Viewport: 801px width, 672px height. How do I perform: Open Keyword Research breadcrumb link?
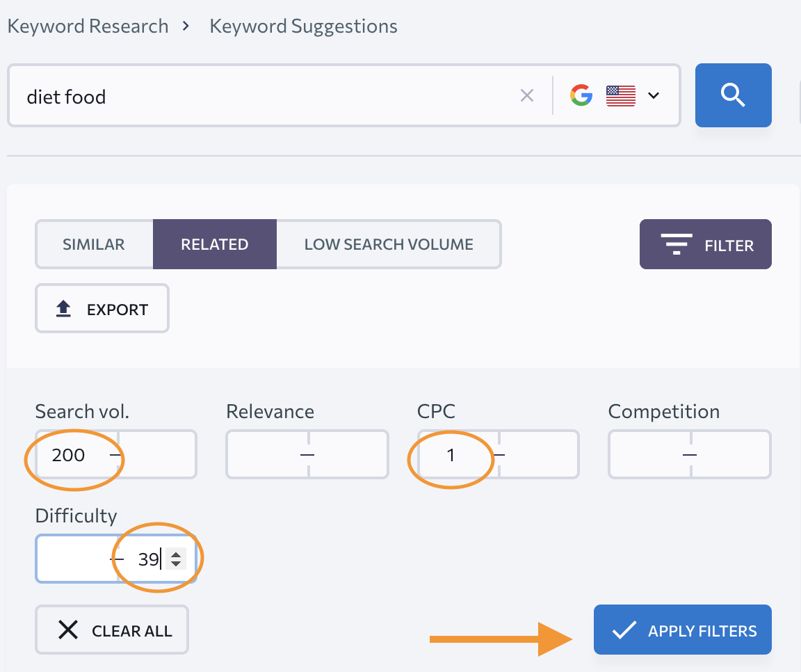click(x=88, y=26)
